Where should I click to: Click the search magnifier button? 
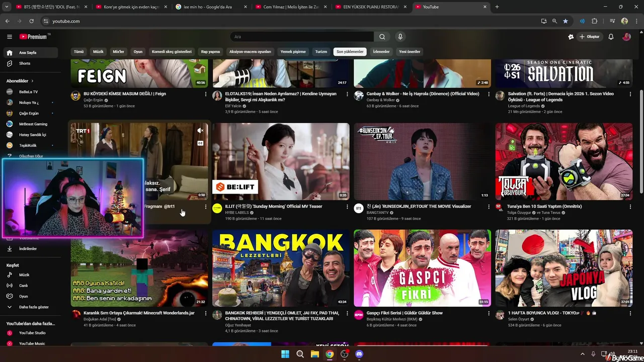pos(382,37)
